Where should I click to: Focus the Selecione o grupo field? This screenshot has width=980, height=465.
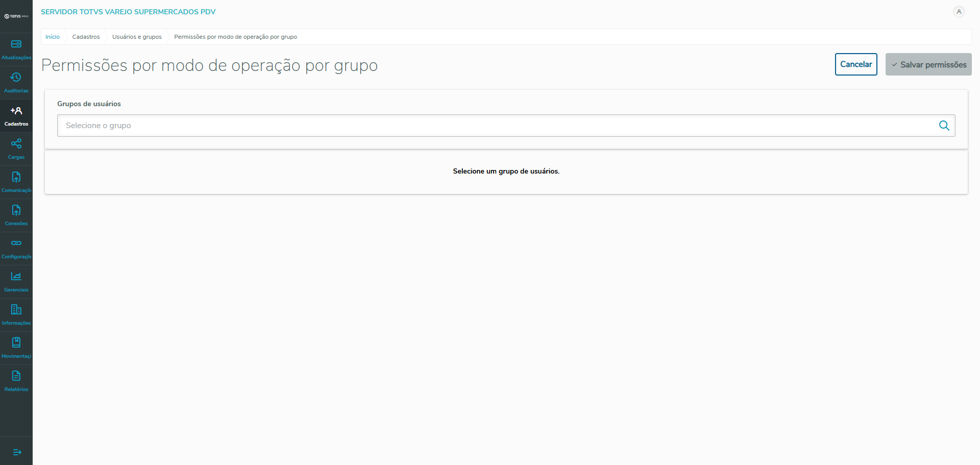coord(506,126)
